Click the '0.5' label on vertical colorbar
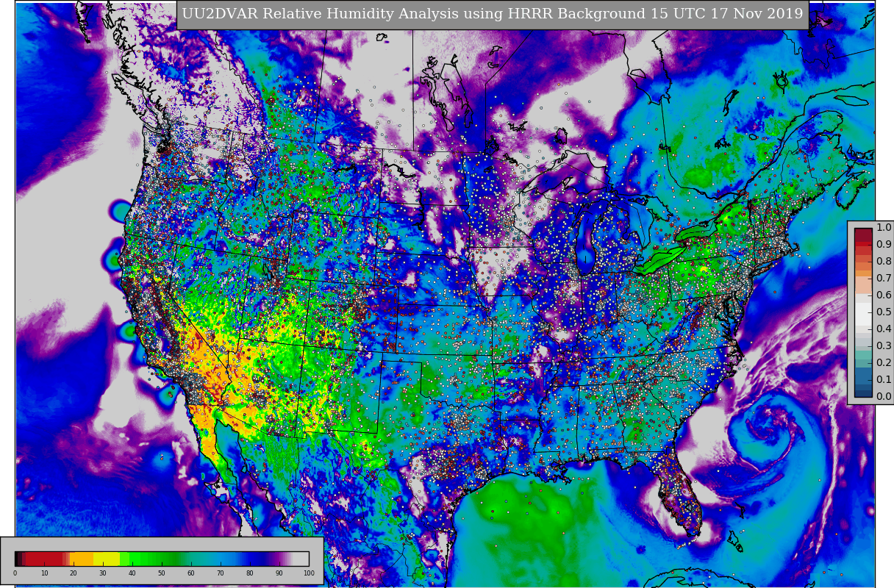This screenshot has height=588, width=894. pos(884,312)
